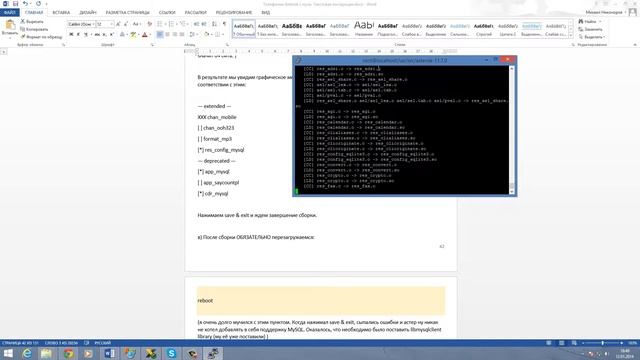Open Internet Explorer from taskbar

point(27,353)
